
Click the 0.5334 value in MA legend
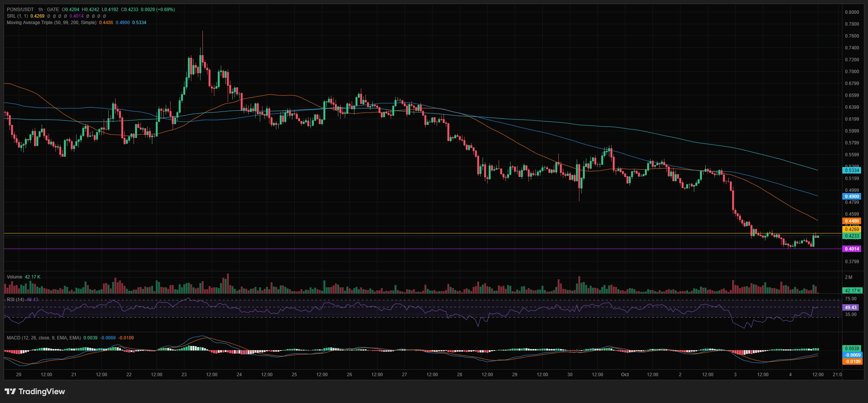pos(139,23)
